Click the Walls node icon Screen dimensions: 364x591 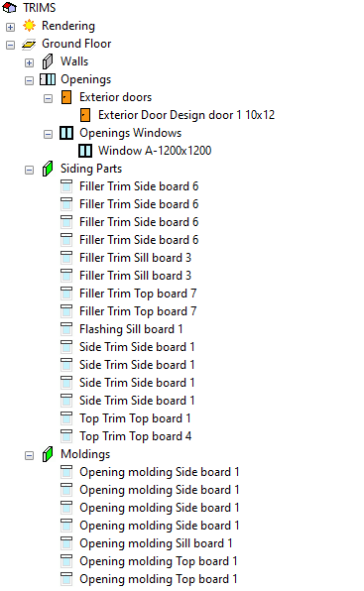[x=48, y=61]
